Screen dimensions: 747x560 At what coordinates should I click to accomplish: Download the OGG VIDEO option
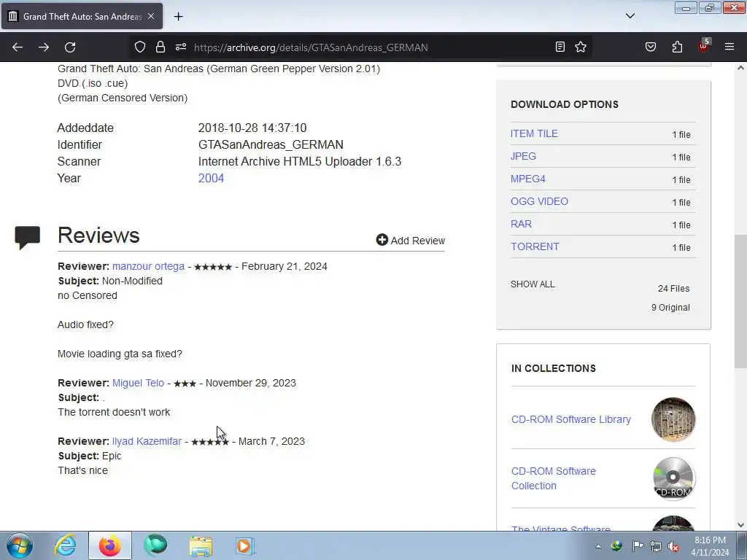(x=539, y=201)
